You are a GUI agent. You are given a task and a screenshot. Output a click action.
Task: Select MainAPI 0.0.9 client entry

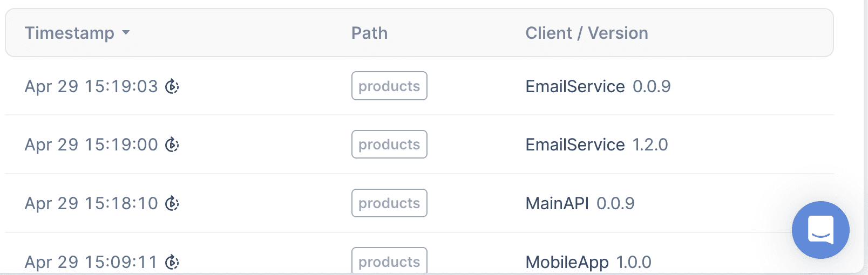[580, 203]
